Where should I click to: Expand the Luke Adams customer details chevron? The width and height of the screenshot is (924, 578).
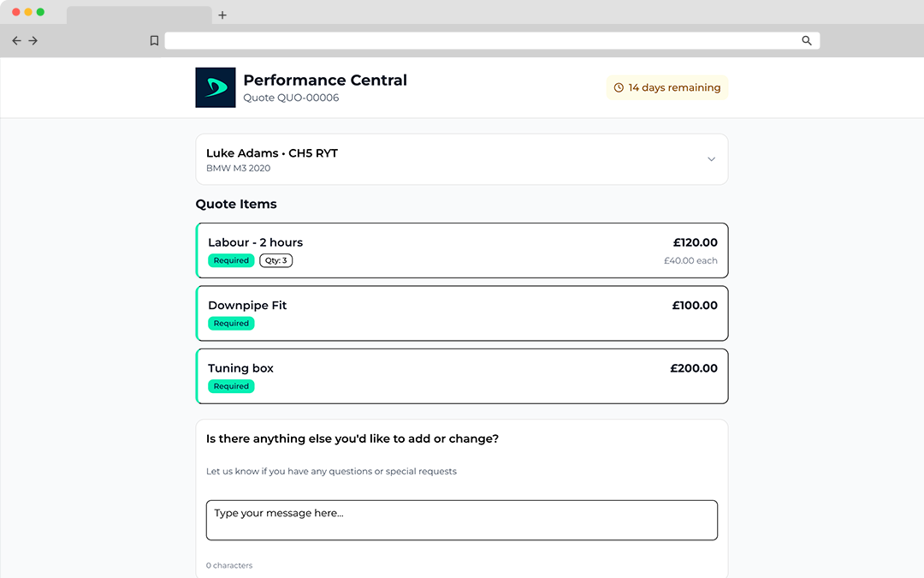[711, 159]
